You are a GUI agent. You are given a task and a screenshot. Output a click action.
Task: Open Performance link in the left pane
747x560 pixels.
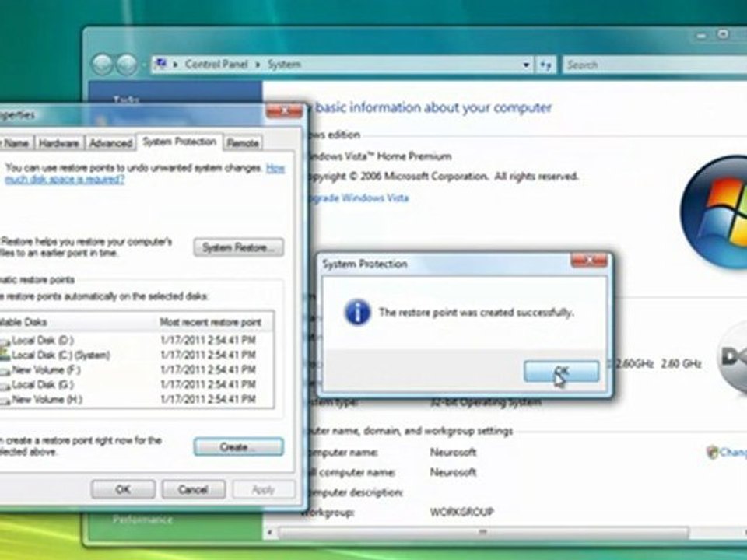(142, 520)
